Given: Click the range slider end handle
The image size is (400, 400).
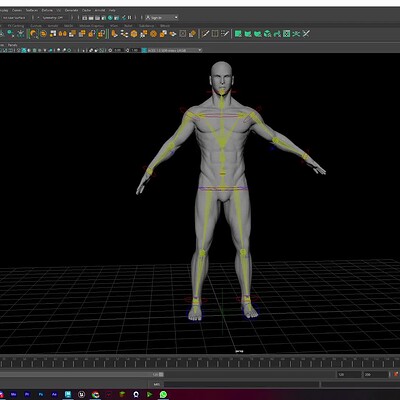Looking at the screenshot, I should 161,375.
